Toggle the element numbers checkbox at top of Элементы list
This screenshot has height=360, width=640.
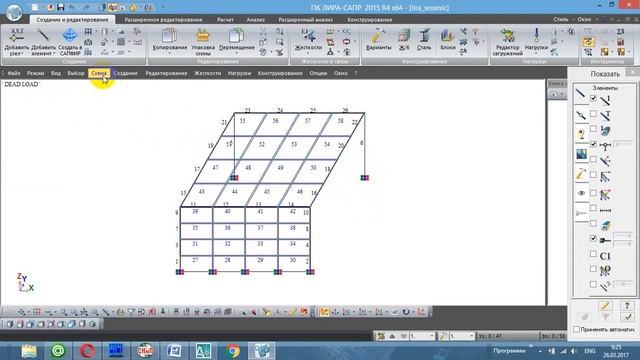click(x=593, y=98)
